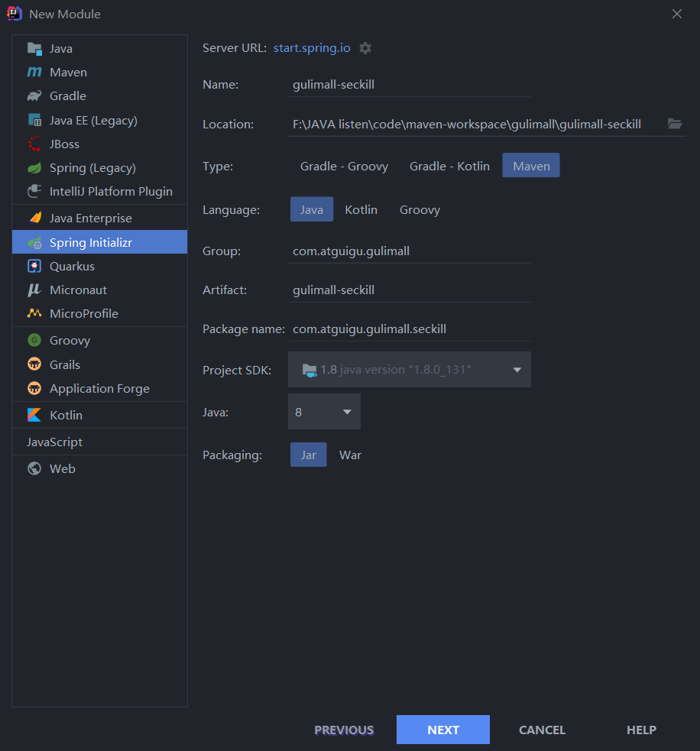The width and height of the screenshot is (700, 751).
Task: Click the Maven 'm' icon
Action: 34,73
